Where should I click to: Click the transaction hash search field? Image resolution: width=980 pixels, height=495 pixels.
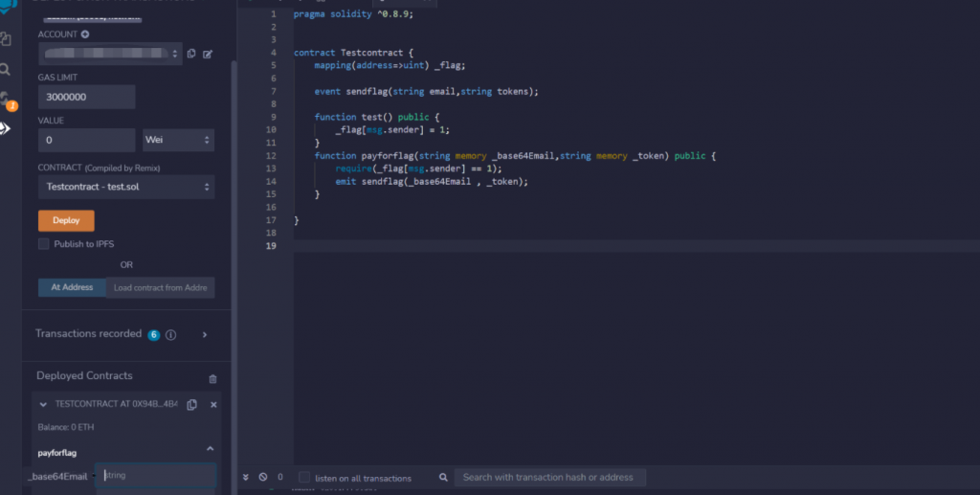coord(548,477)
